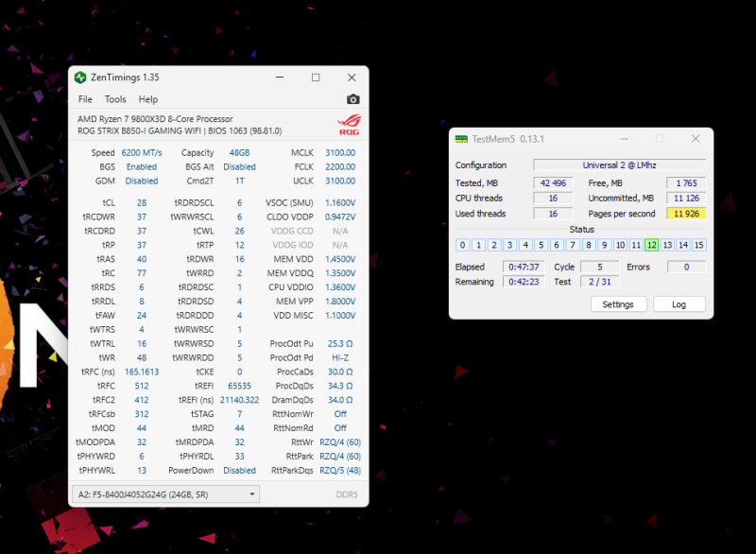The width and height of the screenshot is (756, 554).
Task: Maximize the ZenTimings window
Action: (x=316, y=78)
